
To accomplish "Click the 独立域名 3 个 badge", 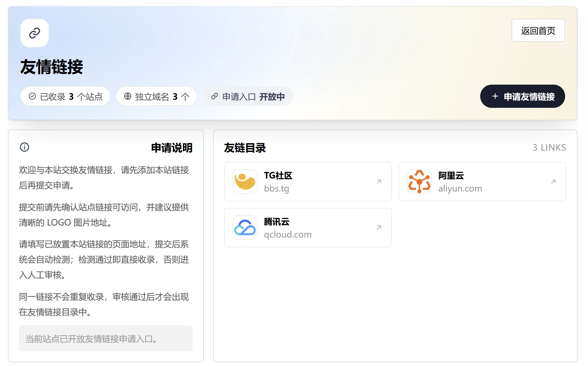I will [156, 96].
